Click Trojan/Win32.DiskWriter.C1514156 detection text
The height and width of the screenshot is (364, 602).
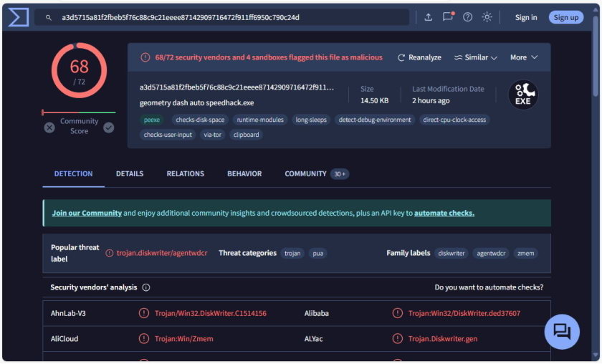click(211, 313)
